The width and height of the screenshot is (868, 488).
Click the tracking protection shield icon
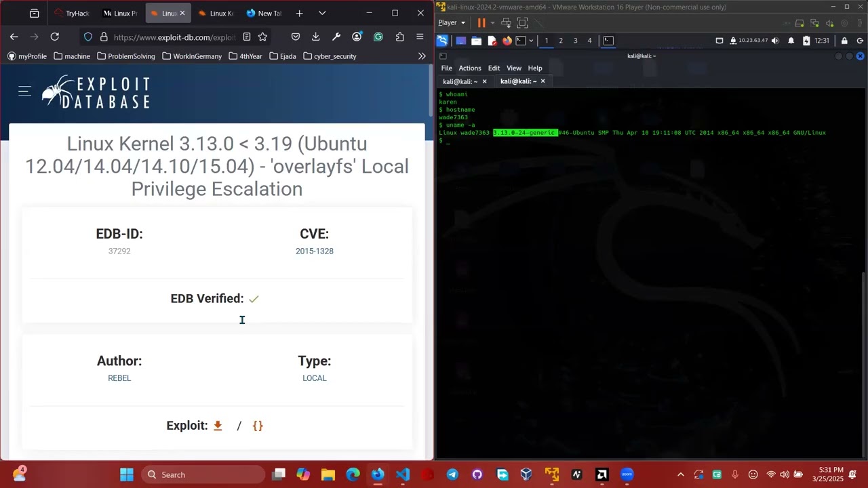(88, 37)
